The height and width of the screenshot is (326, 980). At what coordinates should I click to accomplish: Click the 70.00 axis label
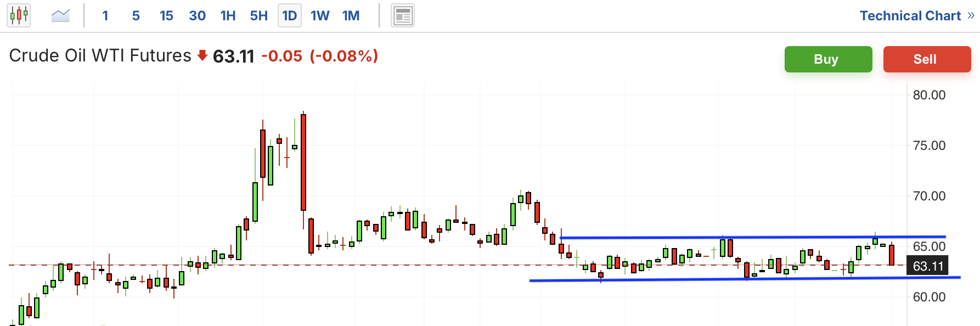click(929, 196)
